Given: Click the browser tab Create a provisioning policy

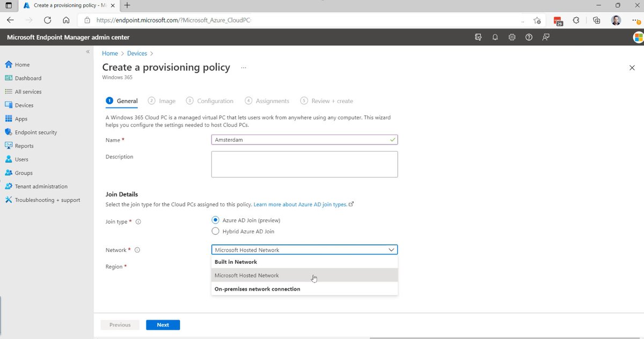Looking at the screenshot, I should [x=68, y=5].
